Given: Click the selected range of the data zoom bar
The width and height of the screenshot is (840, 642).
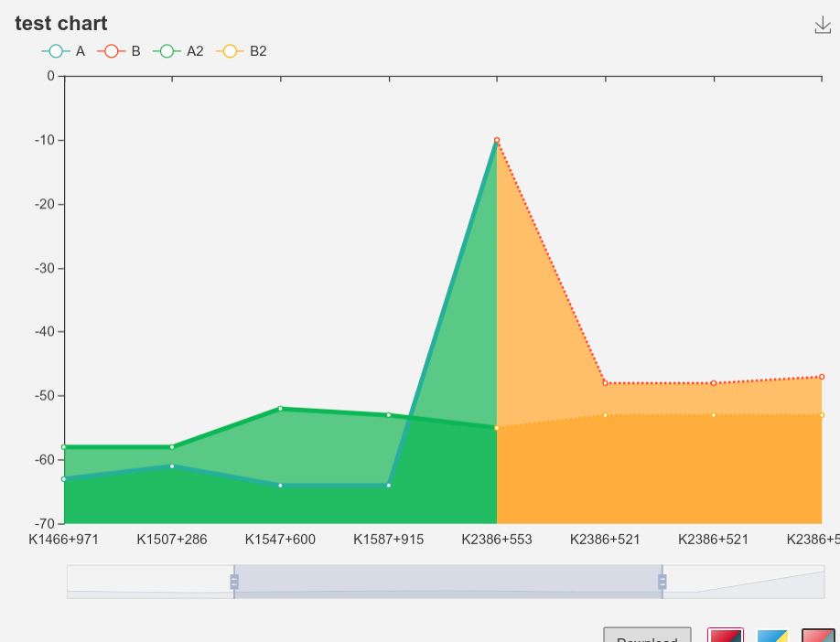Looking at the screenshot, I should 447,582.
